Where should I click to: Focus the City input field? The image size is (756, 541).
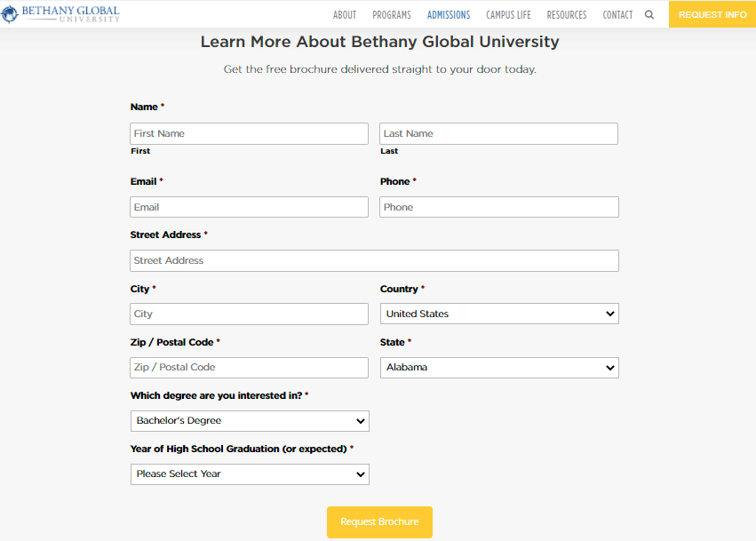point(249,314)
